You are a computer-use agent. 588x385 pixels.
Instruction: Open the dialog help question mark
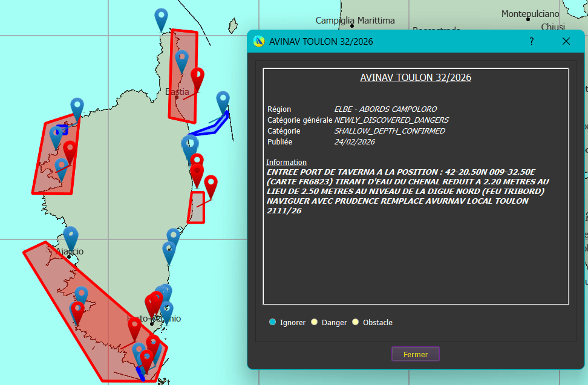coord(531,41)
